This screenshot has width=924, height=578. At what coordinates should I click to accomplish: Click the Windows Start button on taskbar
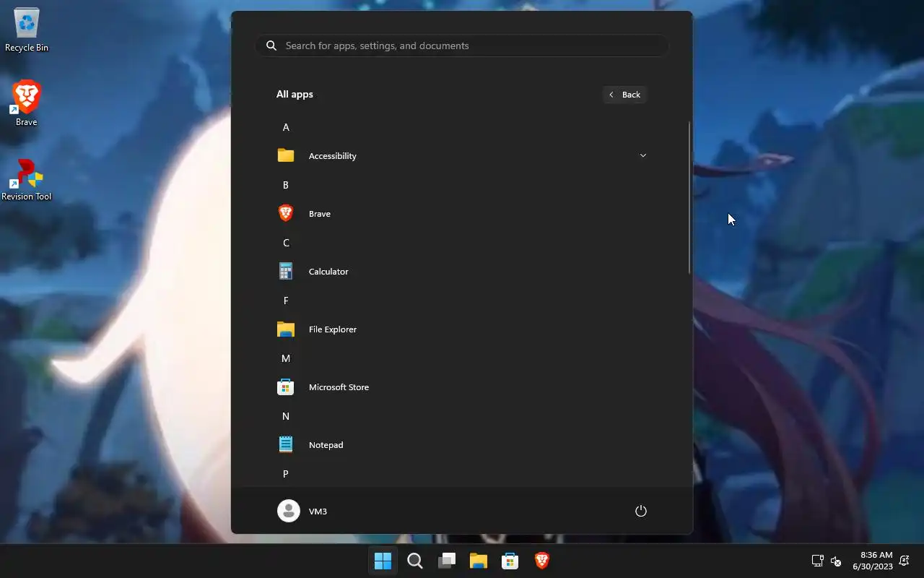tap(383, 561)
